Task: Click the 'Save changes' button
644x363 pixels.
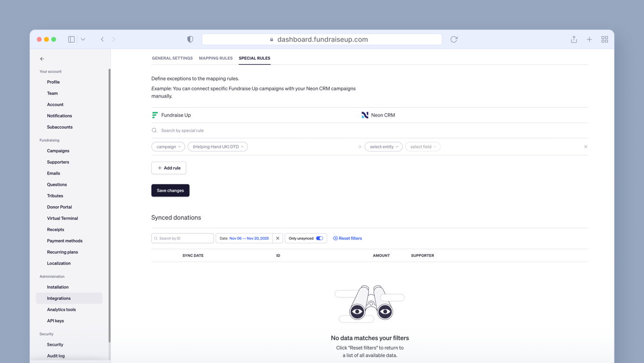Action: pos(170,190)
